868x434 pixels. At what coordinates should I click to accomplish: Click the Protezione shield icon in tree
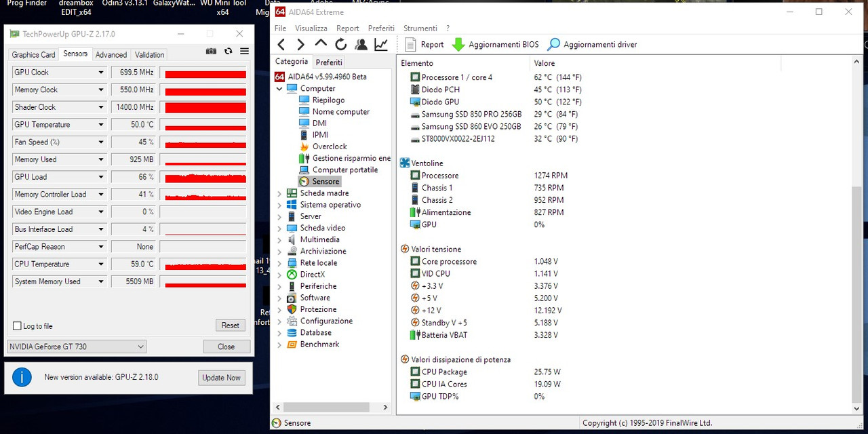coord(292,309)
